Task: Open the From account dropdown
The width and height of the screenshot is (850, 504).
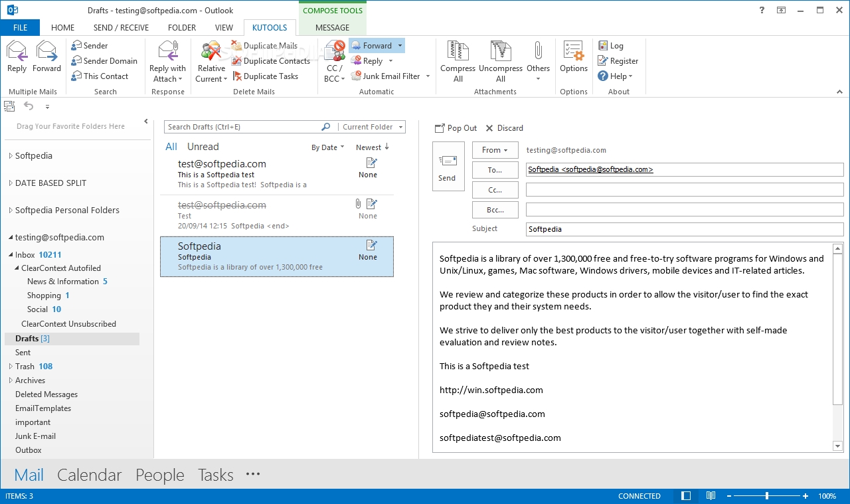Action: click(x=495, y=150)
